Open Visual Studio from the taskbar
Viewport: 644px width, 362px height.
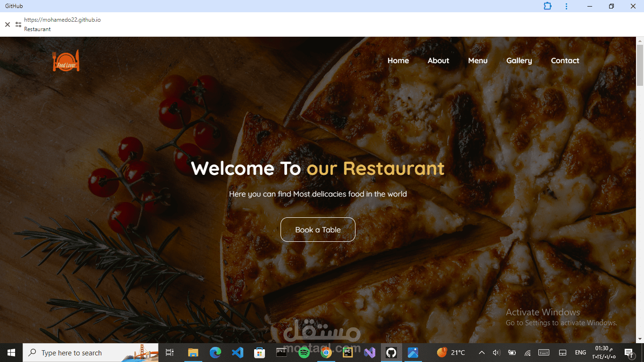pyautogui.click(x=370, y=353)
